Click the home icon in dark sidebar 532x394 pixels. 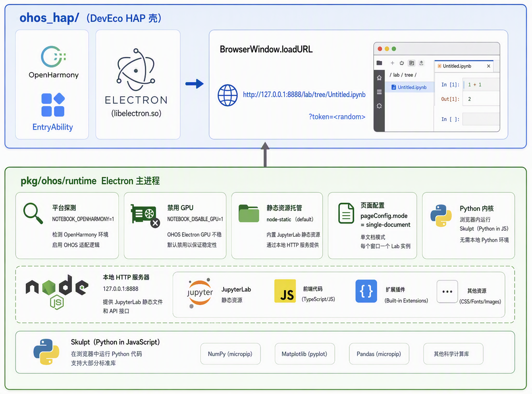pos(379,78)
